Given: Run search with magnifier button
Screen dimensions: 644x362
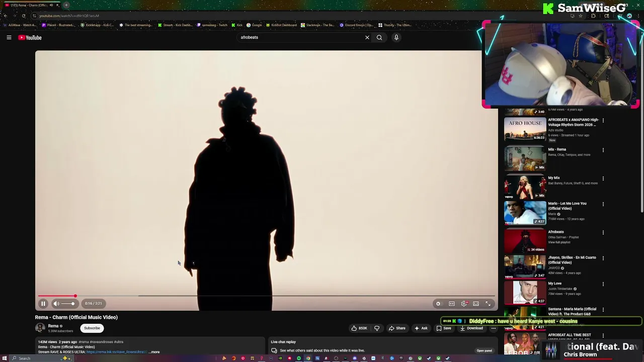Looking at the screenshot, I should (379, 37).
